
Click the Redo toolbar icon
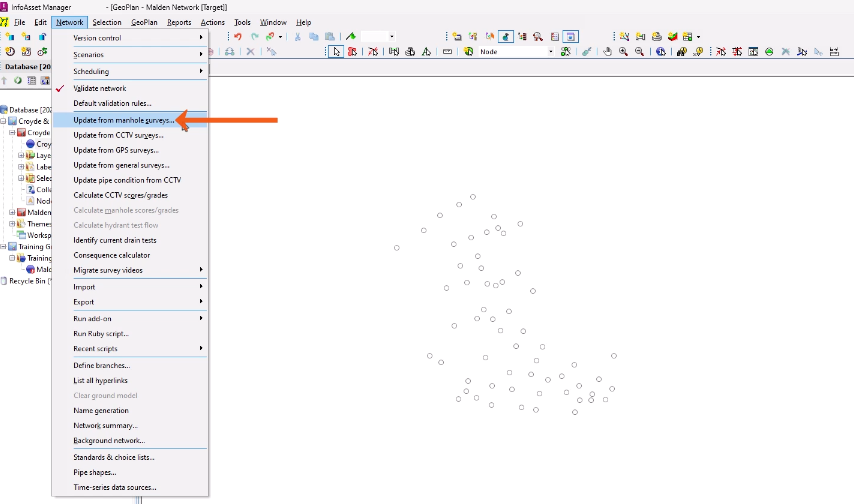[x=254, y=37]
